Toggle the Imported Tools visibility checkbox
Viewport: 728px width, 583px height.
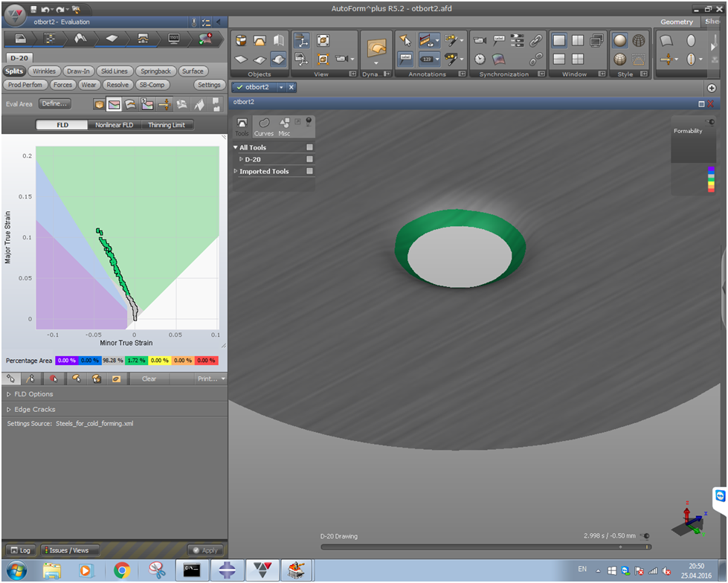310,171
